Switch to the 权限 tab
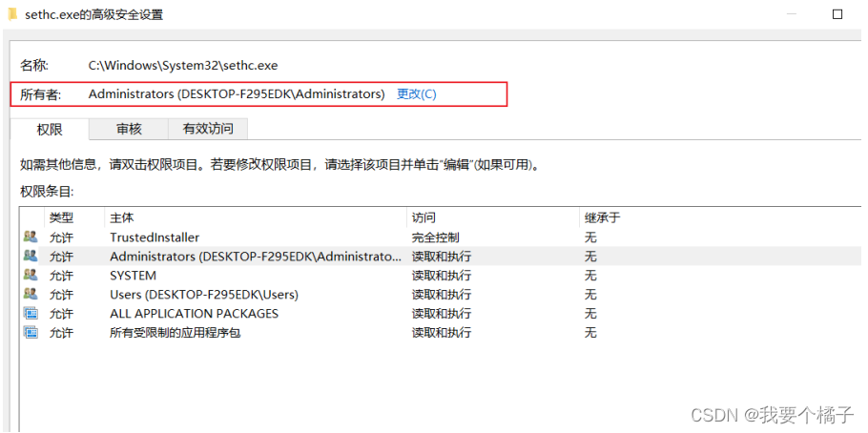 50,129
